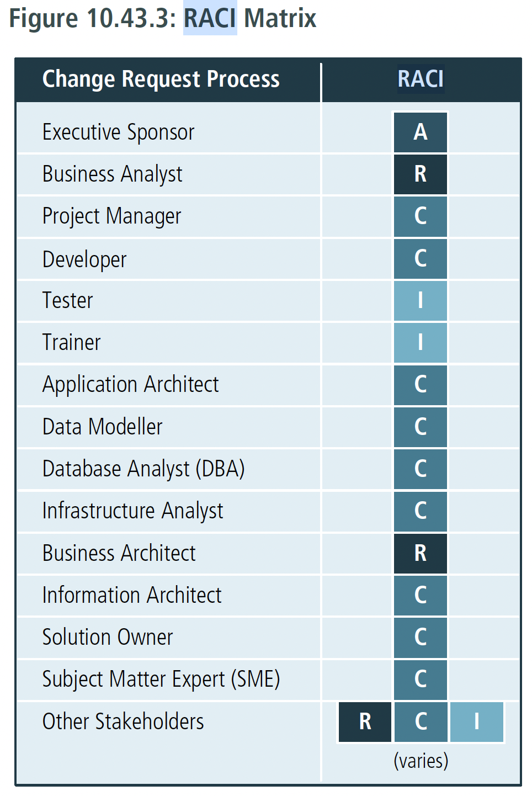Click the C badge for Solution Owner
Viewport: 532px width, 796px height.
tap(420, 637)
